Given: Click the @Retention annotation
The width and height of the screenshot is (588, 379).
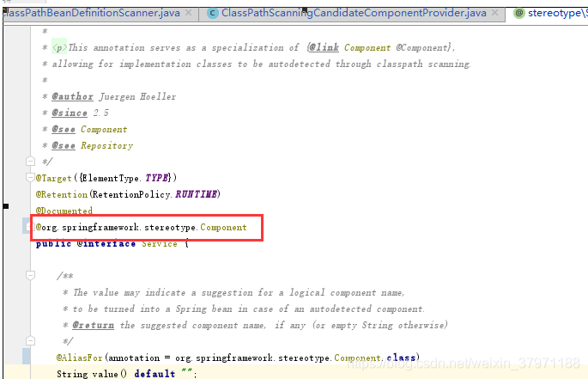Looking at the screenshot, I should click(x=62, y=194).
